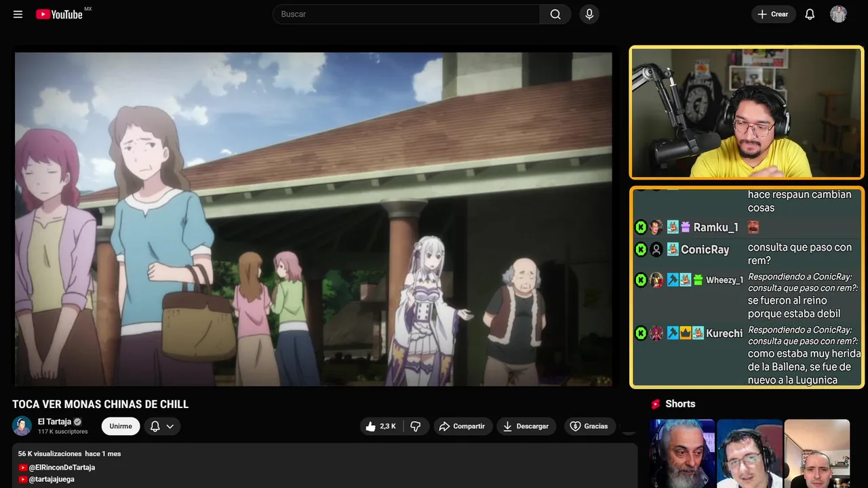Open the notifications bell in header
The height and width of the screenshot is (488, 868).
click(x=810, y=14)
